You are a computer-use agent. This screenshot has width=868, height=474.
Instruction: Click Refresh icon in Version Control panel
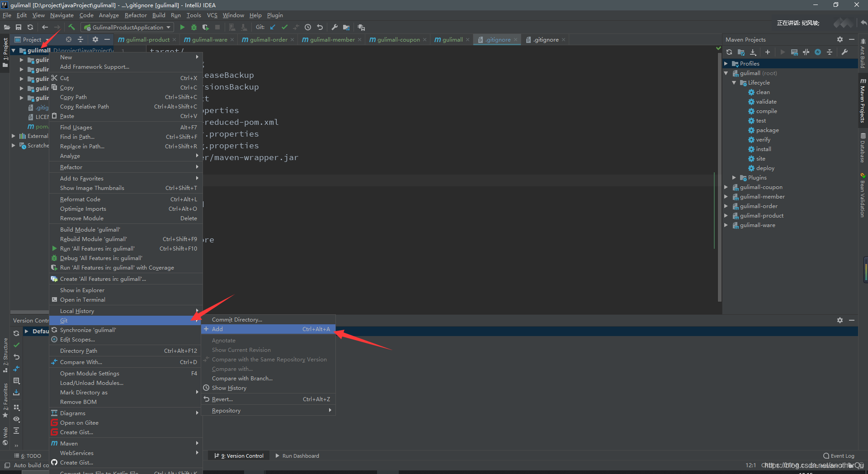click(x=16, y=333)
